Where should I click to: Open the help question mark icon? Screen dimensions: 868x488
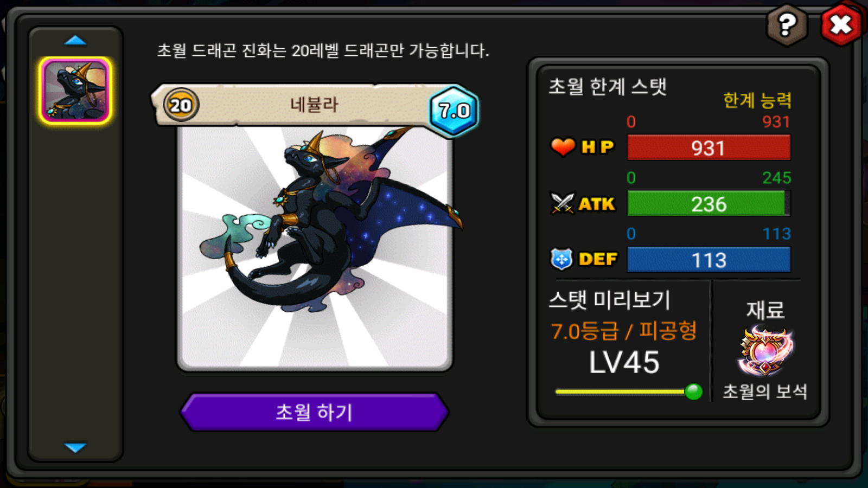(x=787, y=25)
